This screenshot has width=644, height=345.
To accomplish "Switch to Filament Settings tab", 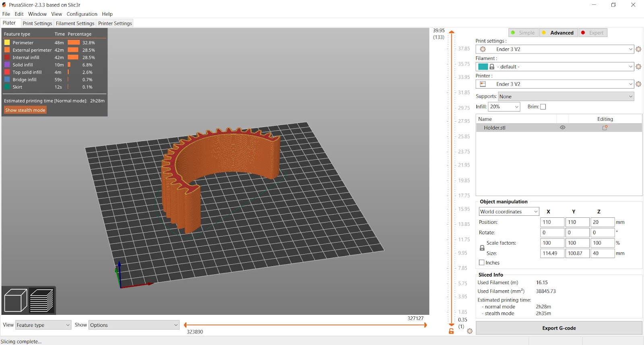I will click(x=75, y=23).
